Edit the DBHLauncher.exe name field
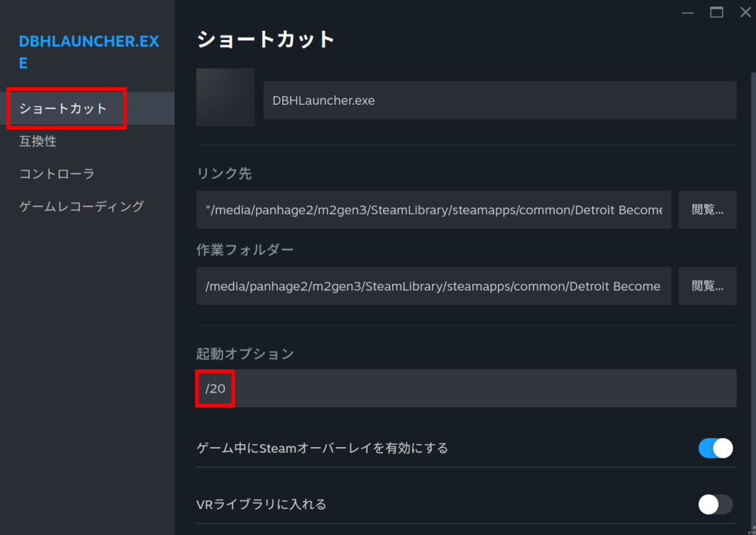The width and height of the screenshot is (756, 535). pyautogui.click(x=500, y=100)
